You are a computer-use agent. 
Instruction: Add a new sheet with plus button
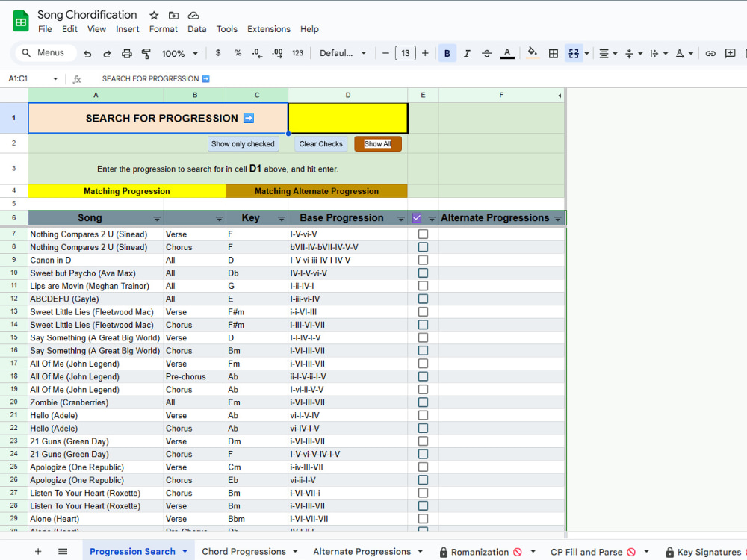[38, 551]
